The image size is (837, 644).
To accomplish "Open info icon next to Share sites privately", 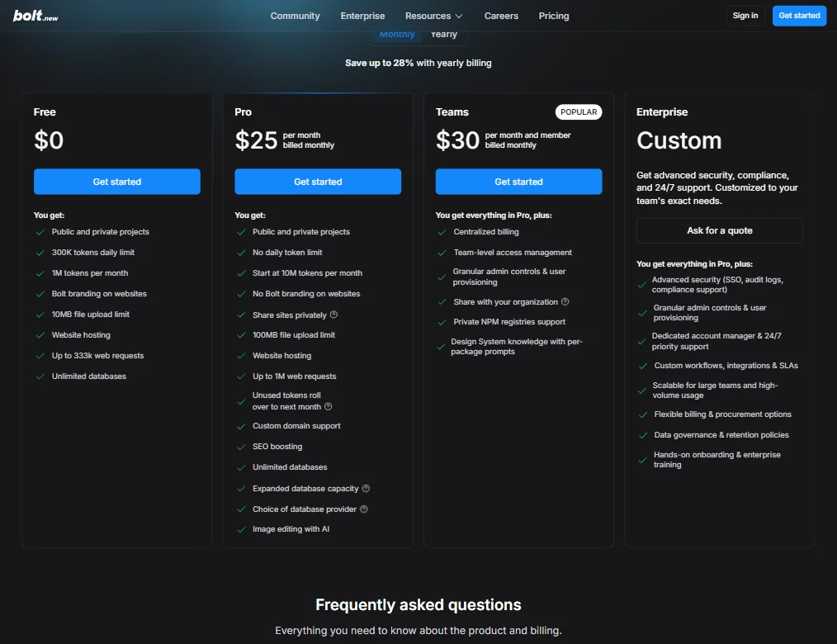I will point(333,315).
